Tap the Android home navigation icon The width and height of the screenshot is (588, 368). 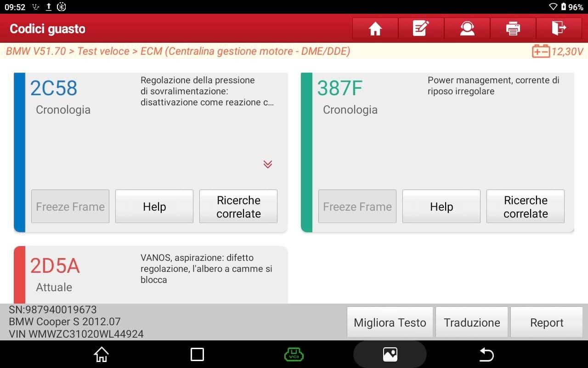[101, 354]
